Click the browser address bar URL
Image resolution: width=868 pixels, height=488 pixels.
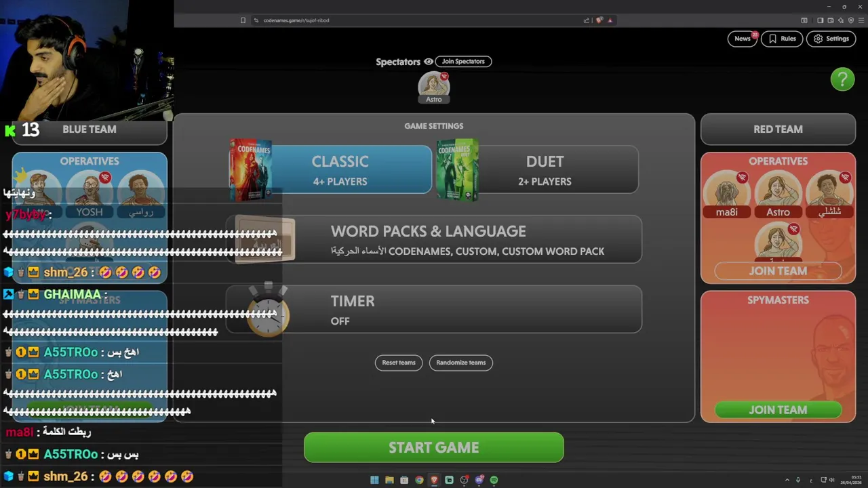(x=296, y=20)
